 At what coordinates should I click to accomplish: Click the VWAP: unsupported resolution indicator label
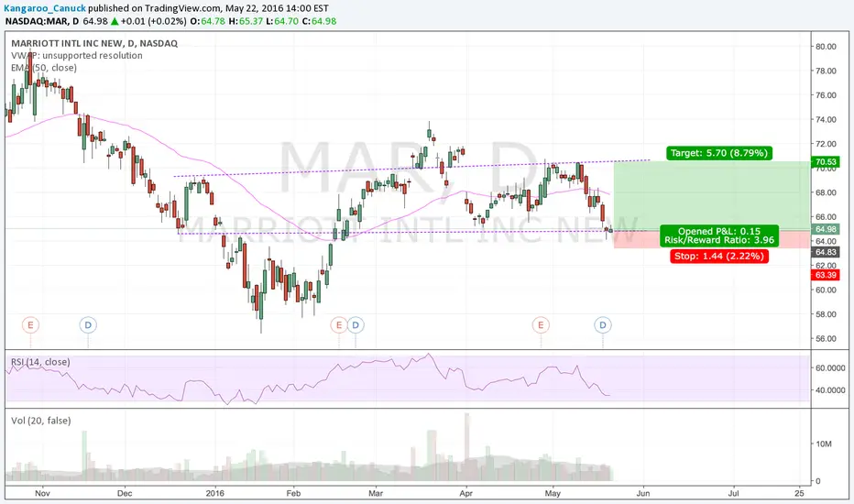tap(77, 56)
